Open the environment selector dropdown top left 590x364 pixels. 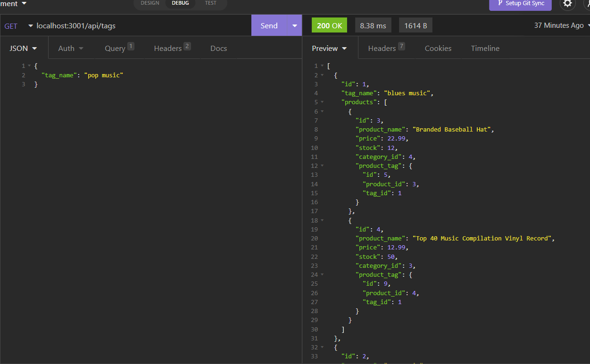coord(13,3)
